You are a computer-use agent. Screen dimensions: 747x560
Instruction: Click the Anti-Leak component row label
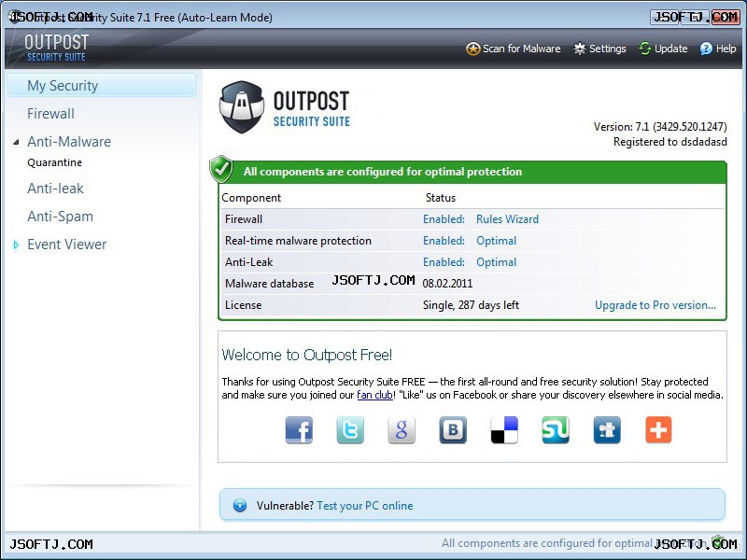pyautogui.click(x=248, y=262)
